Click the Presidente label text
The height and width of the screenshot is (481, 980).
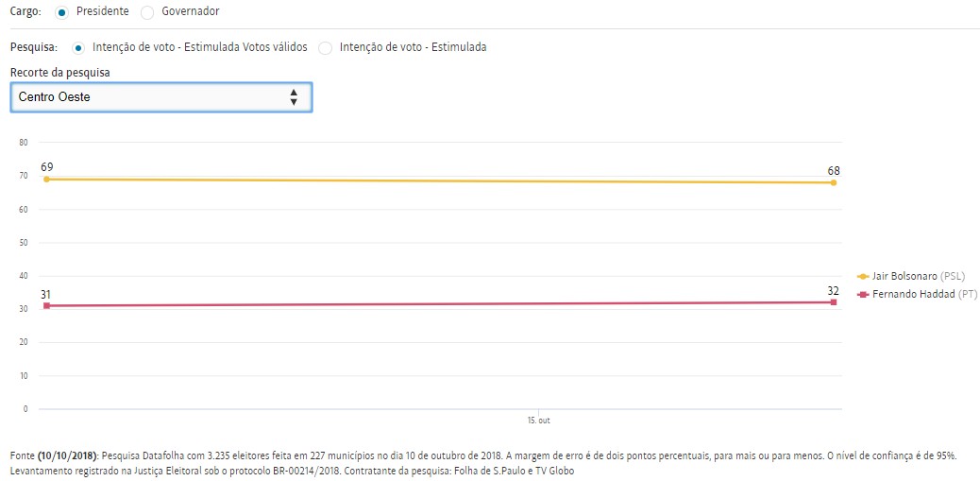pos(102,11)
